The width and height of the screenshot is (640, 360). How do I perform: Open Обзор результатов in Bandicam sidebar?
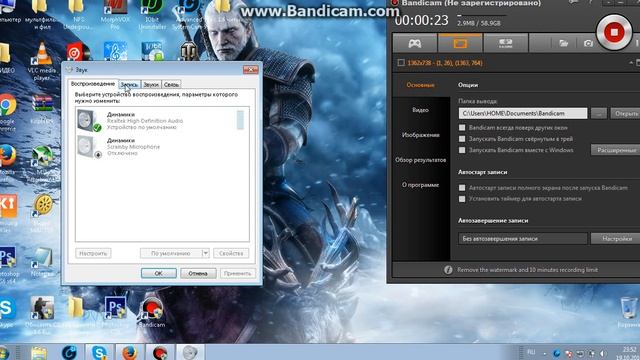tap(420, 160)
